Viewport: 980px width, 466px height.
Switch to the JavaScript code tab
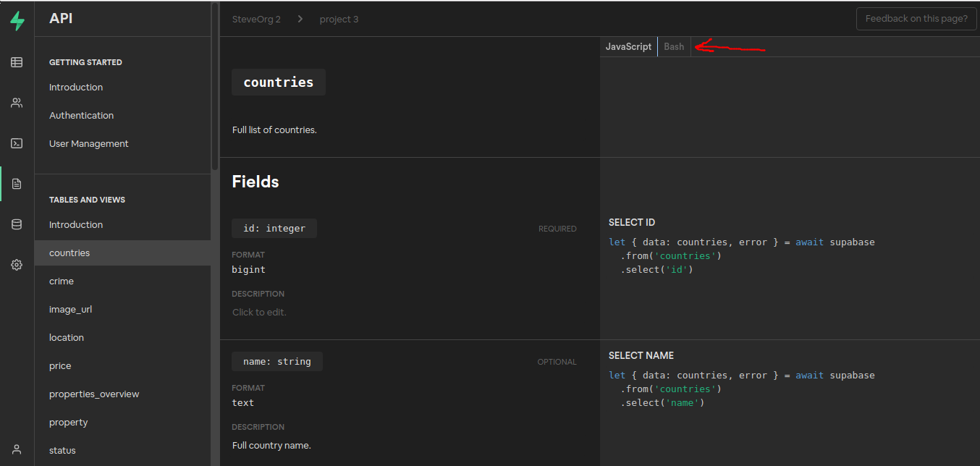click(x=628, y=46)
